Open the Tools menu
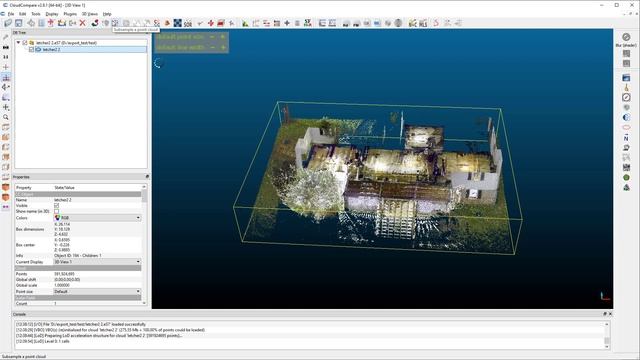 point(36,14)
